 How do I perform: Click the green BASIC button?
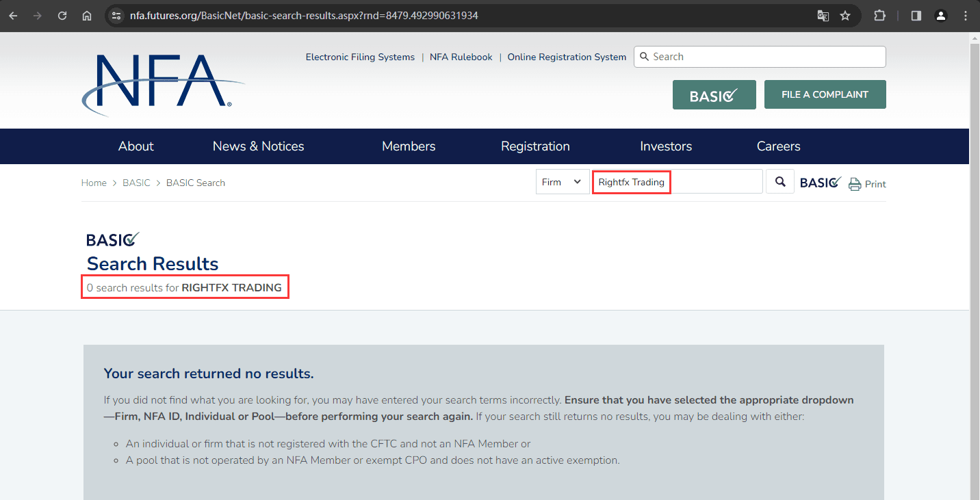[x=714, y=94]
